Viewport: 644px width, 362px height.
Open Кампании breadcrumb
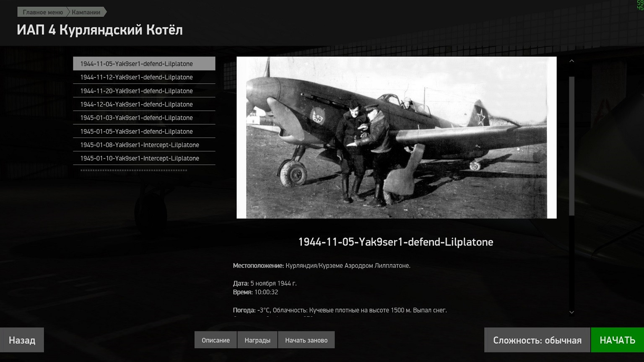(86, 12)
